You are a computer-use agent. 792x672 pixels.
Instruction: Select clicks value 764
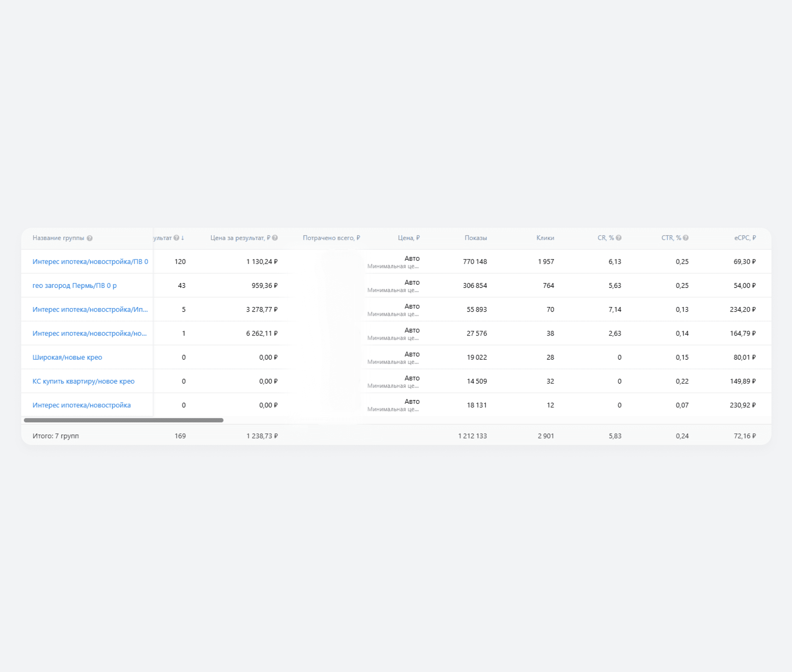click(548, 286)
